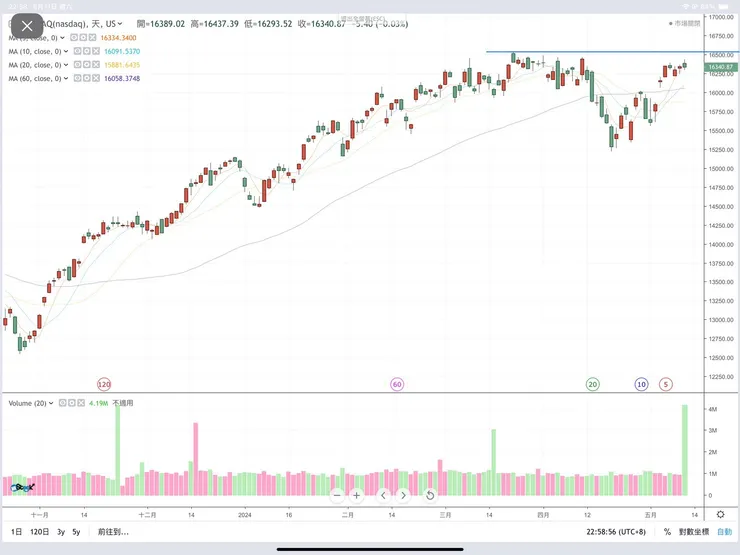This screenshot has width=740, height=555.
Task: Click the high price 高=16437.39
Action: (215, 24)
